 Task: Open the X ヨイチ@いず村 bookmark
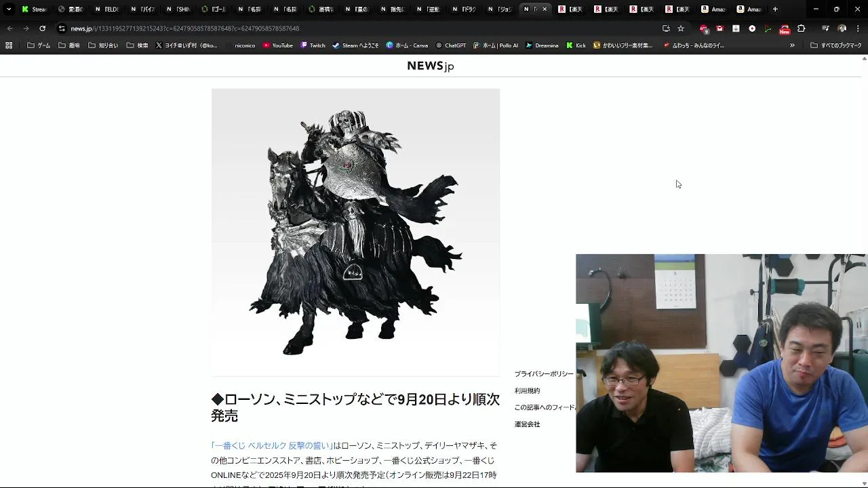click(x=186, y=45)
